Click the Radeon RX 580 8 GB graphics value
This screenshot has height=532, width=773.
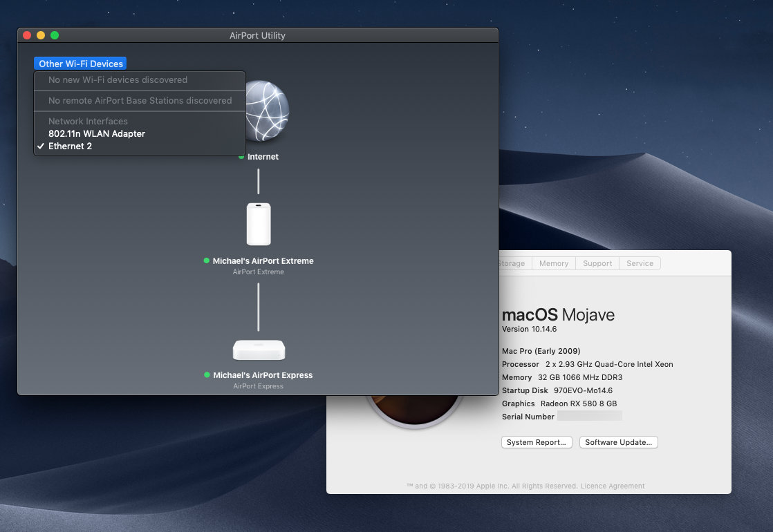[x=578, y=403]
